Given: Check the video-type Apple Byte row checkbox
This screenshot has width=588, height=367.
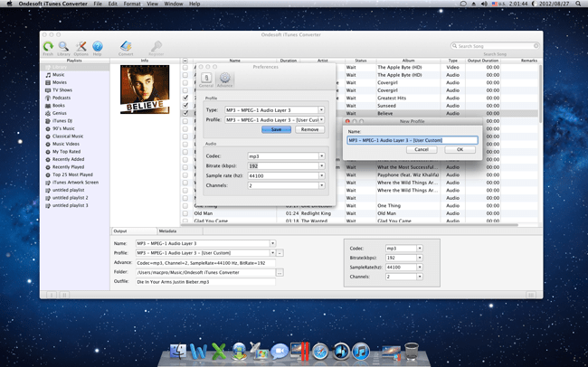Looking at the screenshot, I should click(185, 68).
